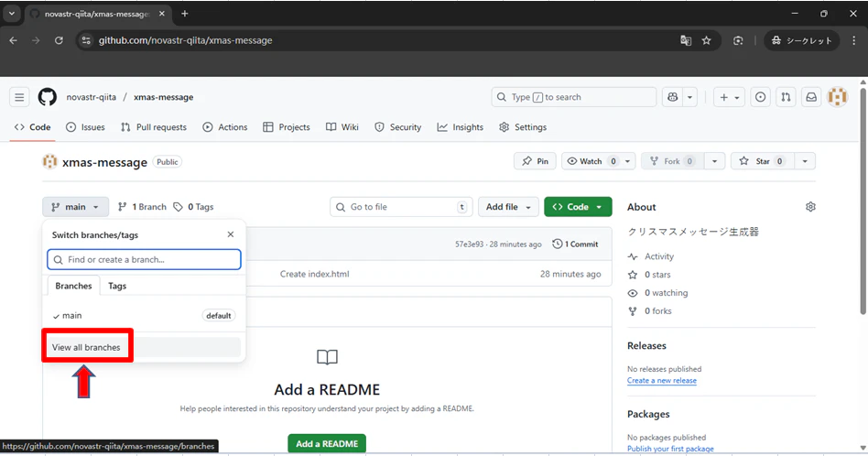Close the Switch branches/tags popup
The image size is (868, 456).
pyautogui.click(x=231, y=234)
